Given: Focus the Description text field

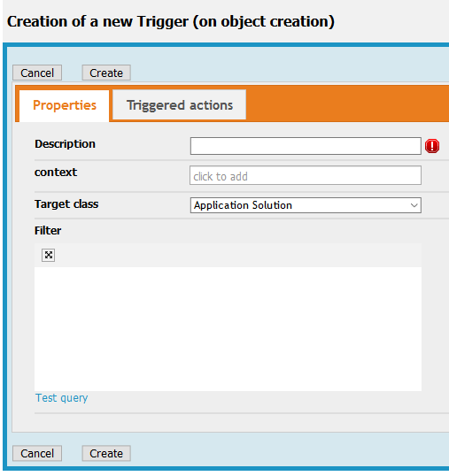Looking at the screenshot, I should coord(306,146).
